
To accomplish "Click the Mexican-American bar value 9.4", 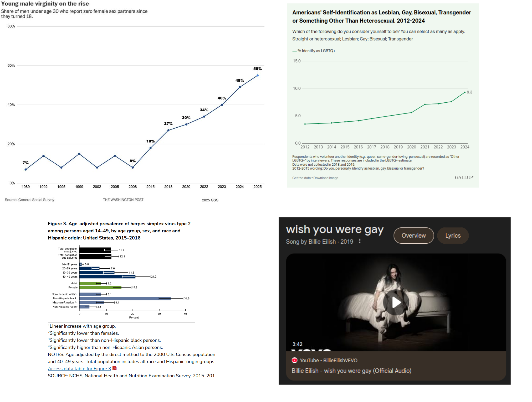I will tap(117, 303).
